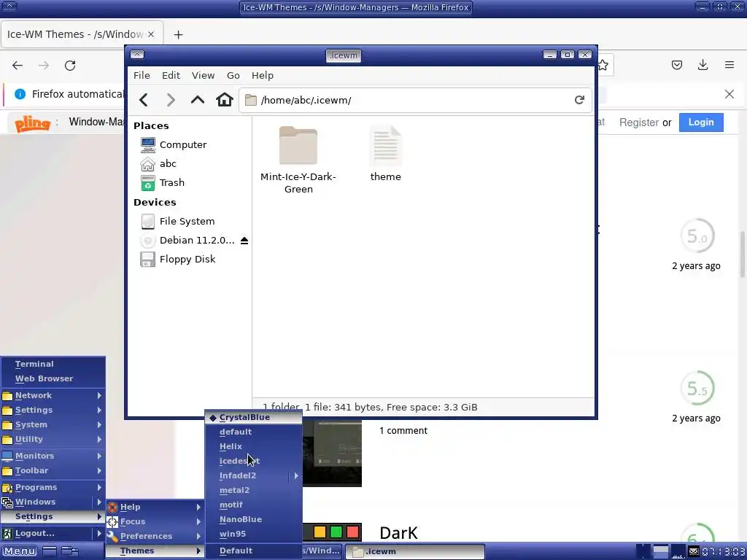Open Firefox Pocket icon
747x560 pixels.
click(x=676, y=65)
